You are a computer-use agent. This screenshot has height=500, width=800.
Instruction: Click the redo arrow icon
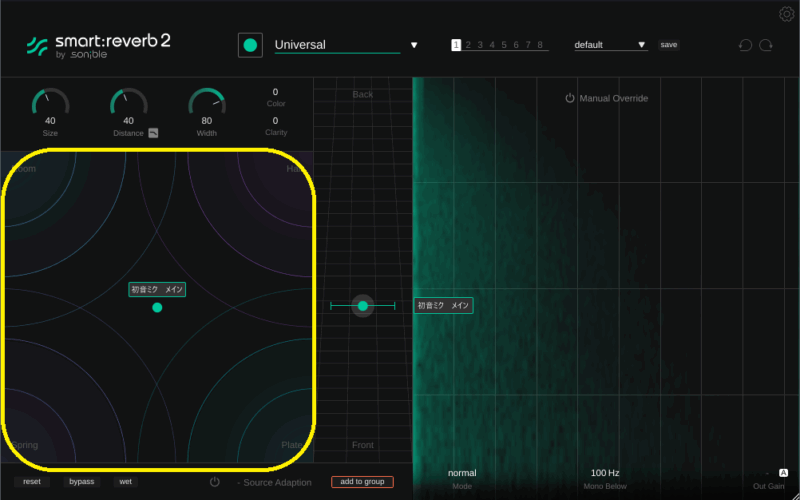point(766,45)
